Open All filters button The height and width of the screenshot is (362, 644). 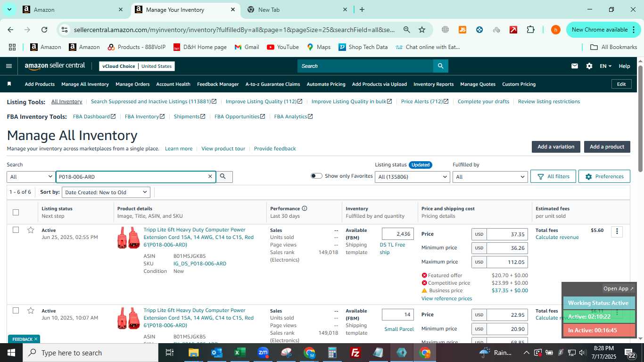pos(553,176)
